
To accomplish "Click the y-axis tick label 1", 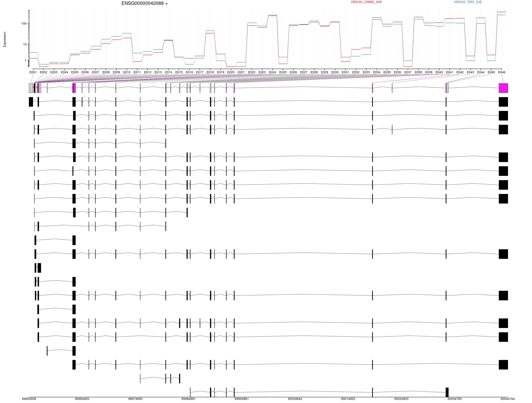I will 25,60.
